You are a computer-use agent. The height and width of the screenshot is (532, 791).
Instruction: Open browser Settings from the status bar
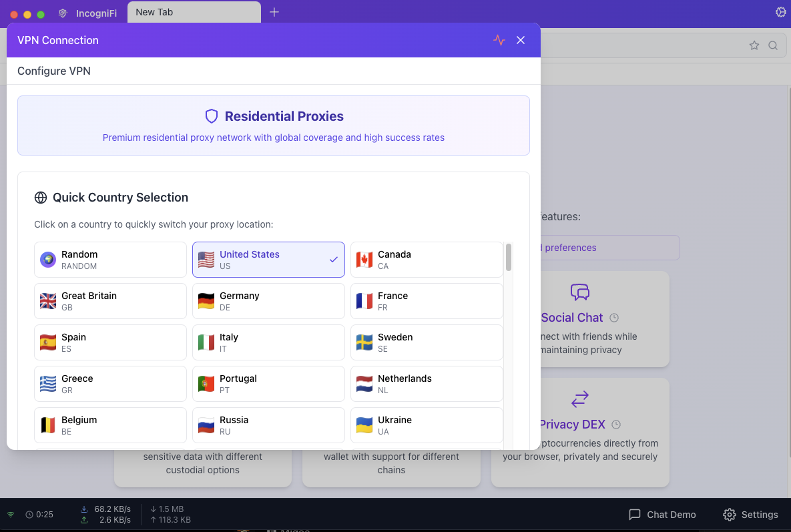pos(750,514)
